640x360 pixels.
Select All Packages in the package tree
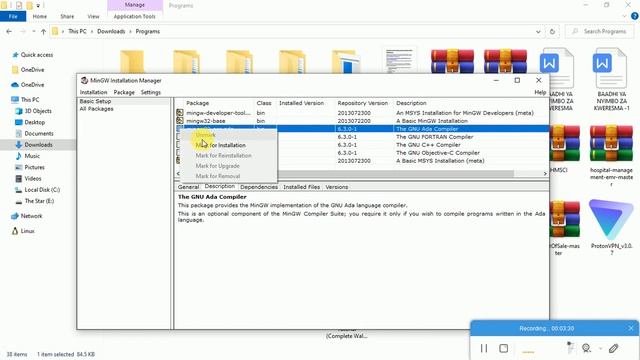[96, 109]
